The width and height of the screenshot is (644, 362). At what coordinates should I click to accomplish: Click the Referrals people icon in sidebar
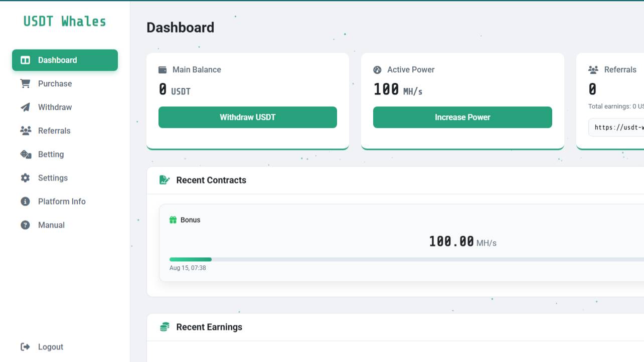25,131
